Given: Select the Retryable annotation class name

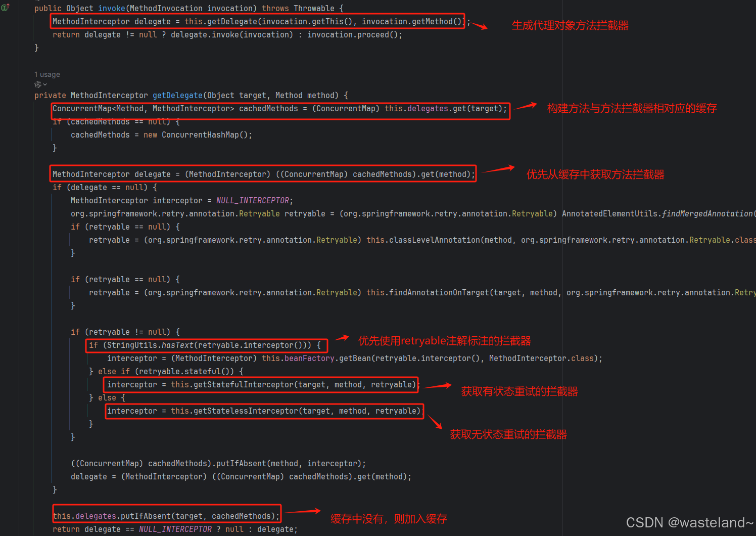Looking at the screenshot, I should click(x=259, y=213).
